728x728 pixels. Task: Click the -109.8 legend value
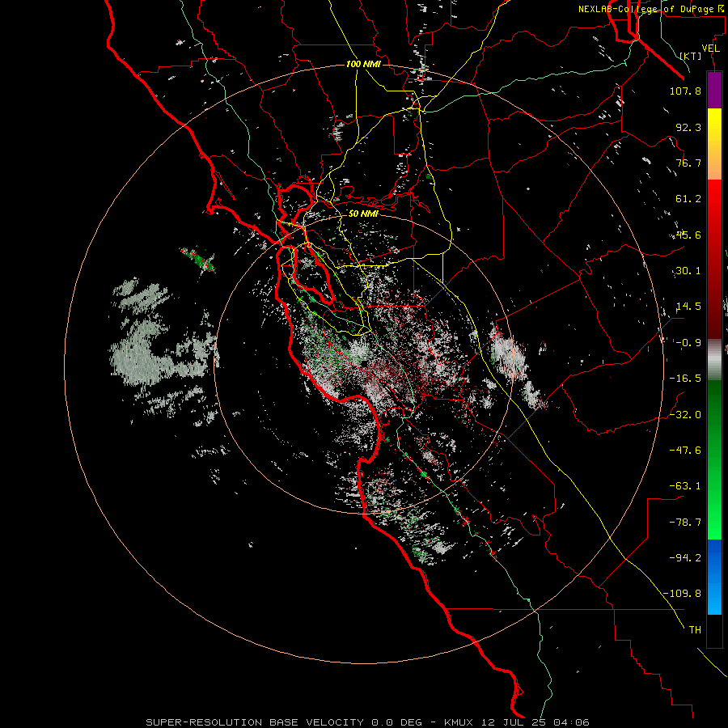(682, 594)
